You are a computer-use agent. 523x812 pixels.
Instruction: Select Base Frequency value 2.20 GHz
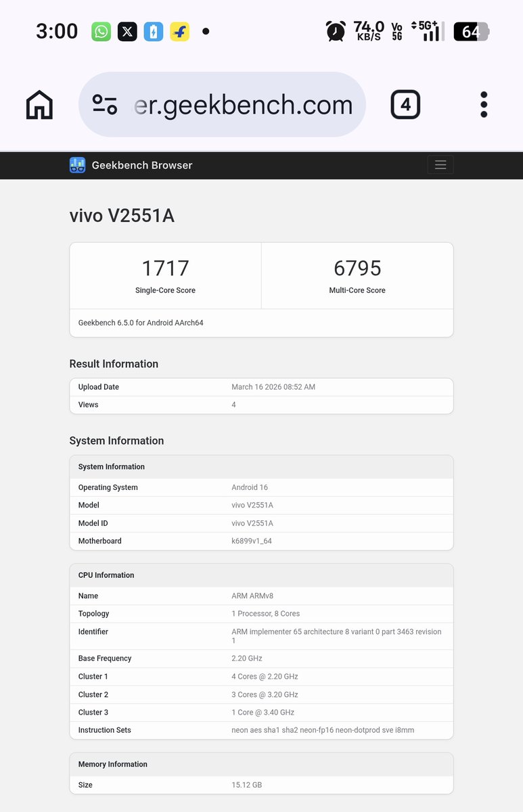click(x=247, y=658)
